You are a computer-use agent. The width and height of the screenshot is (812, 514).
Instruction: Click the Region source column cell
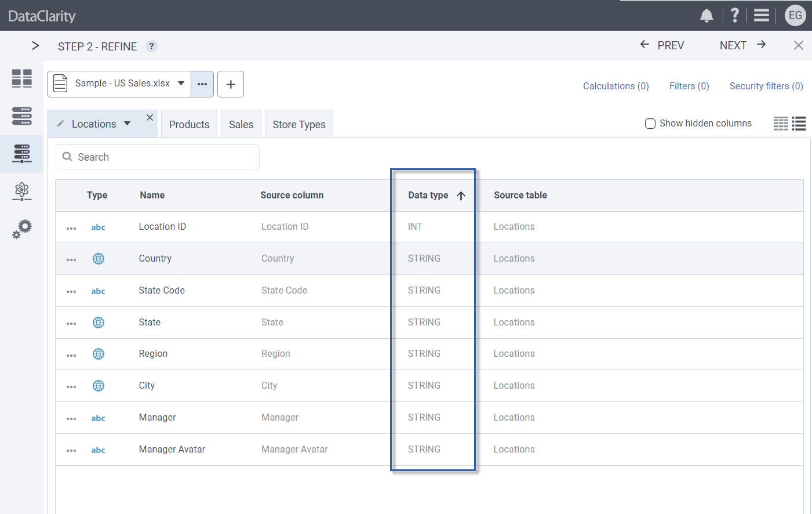[276, 354]
